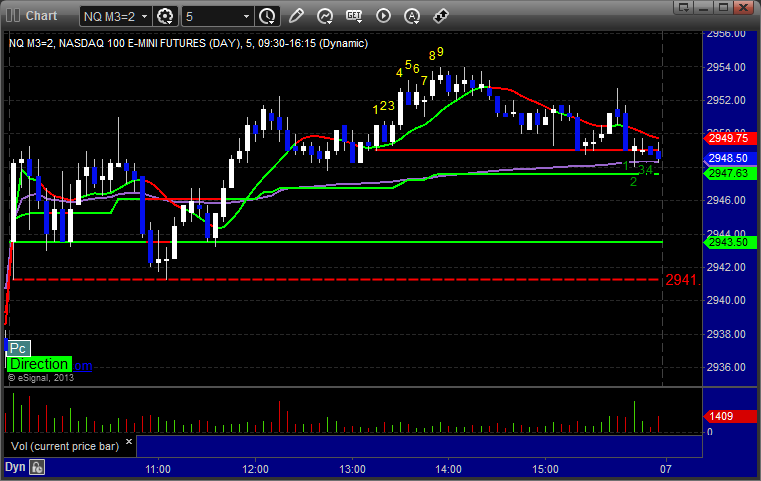The width and height of the screenshot is (761, 481).
Task: Click the eSignal 2013 copyright text
Action: pyautogui.click(x=41, y=378)
